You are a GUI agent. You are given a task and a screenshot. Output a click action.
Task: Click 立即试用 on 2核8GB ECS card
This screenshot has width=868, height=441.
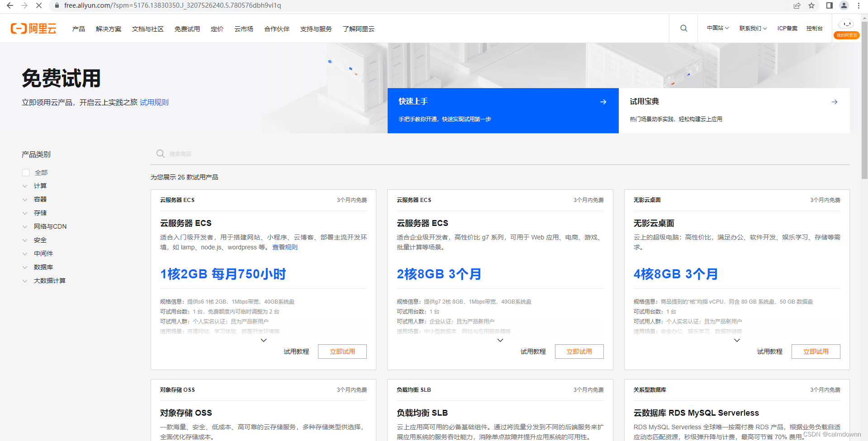(x=579, y=352)
